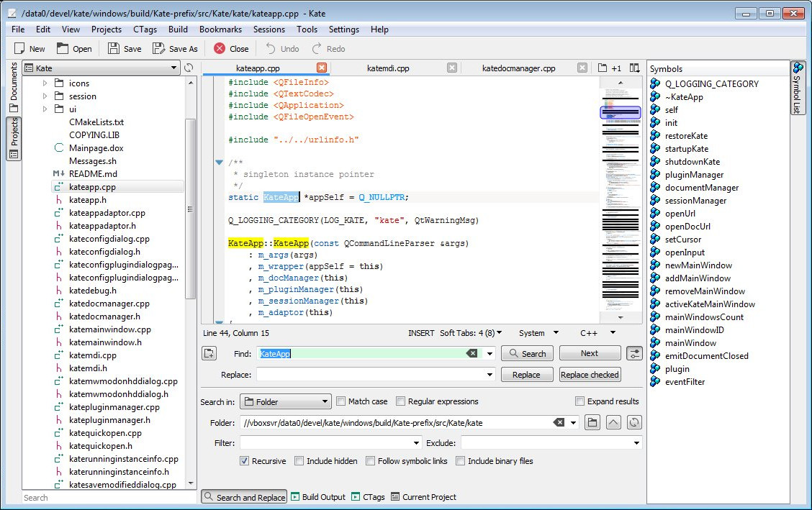Go up one folder level with the arrow icon
Screen dimensions: 812x510
pos(613,423)
